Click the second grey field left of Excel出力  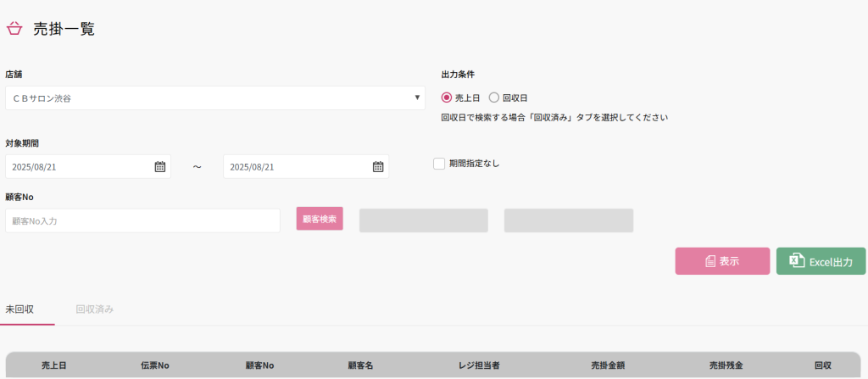click(568, 220)
